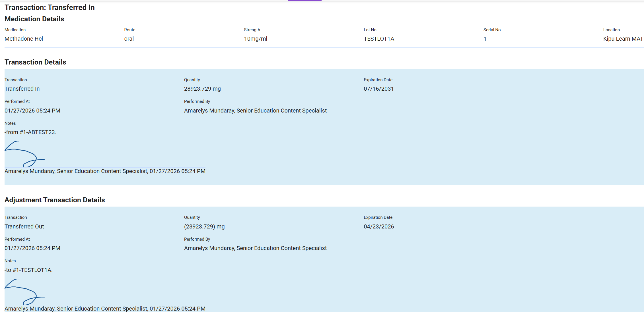Select the oral route value
This screenshot has width=644, height=312.
[x=129, y=39]
